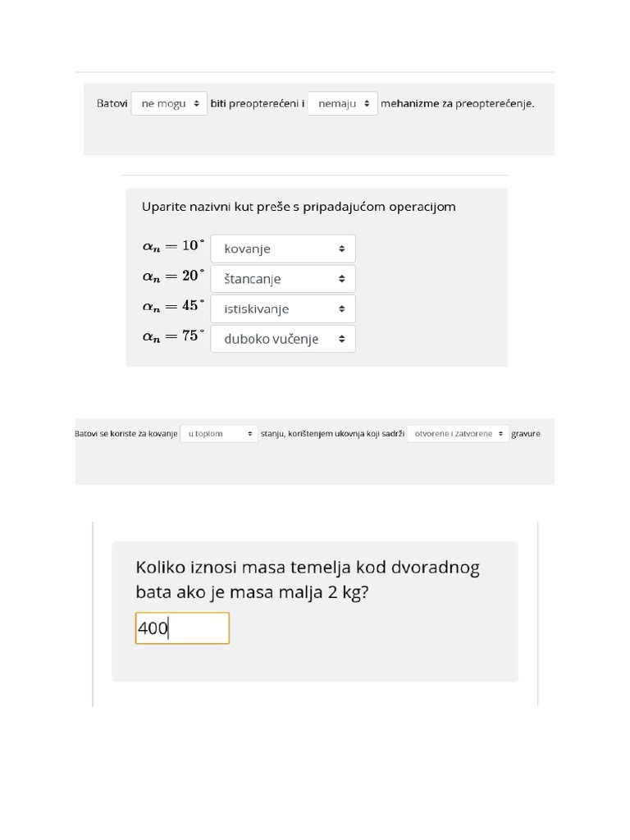Click the arrow icon beside 'istiskivanje'
Screen dimensions: 630x840
341,309
